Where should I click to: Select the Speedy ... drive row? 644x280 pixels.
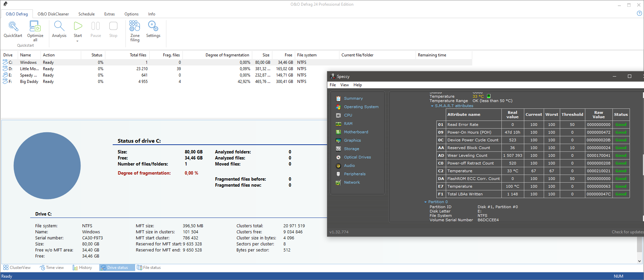[236, 75]
